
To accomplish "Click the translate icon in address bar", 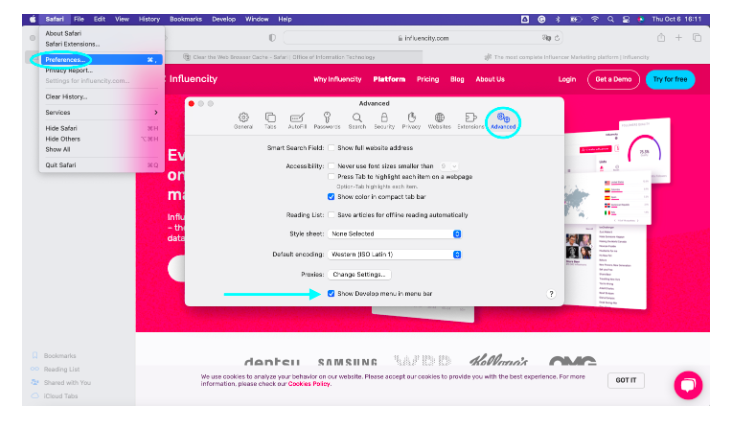I will coord(546,38).
